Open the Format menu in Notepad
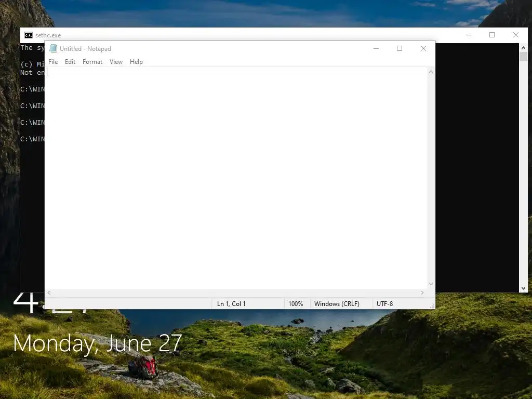 click(x=92, y=62)
